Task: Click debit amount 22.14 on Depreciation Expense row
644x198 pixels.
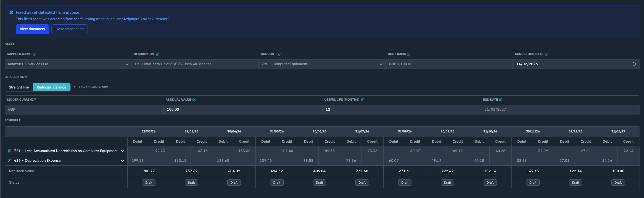Action: pyautogui.click(x=607, y=161)
